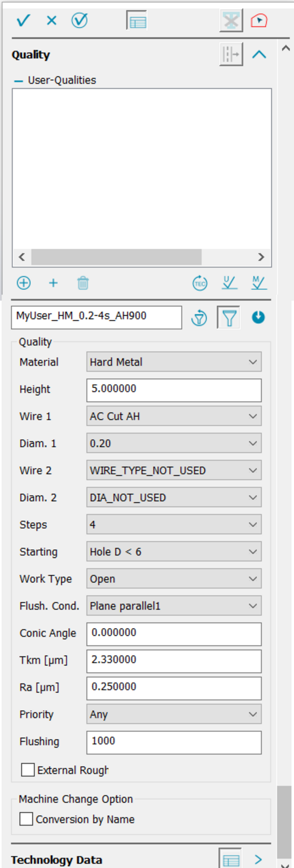Click the X cancel icon
The width and height of the screenshot is (294, 868).
[51, 20]
